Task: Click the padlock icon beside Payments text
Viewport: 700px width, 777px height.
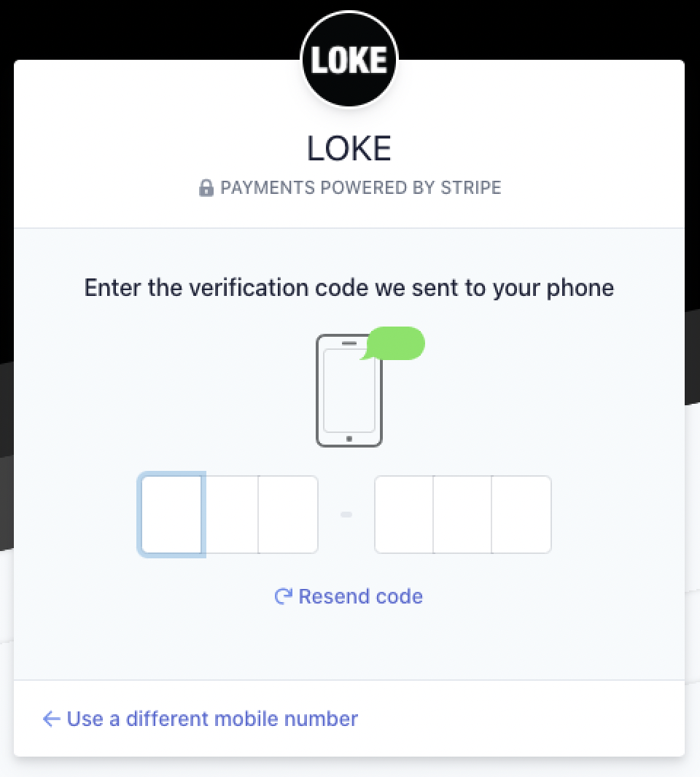Action: click(x=206, y=188)
